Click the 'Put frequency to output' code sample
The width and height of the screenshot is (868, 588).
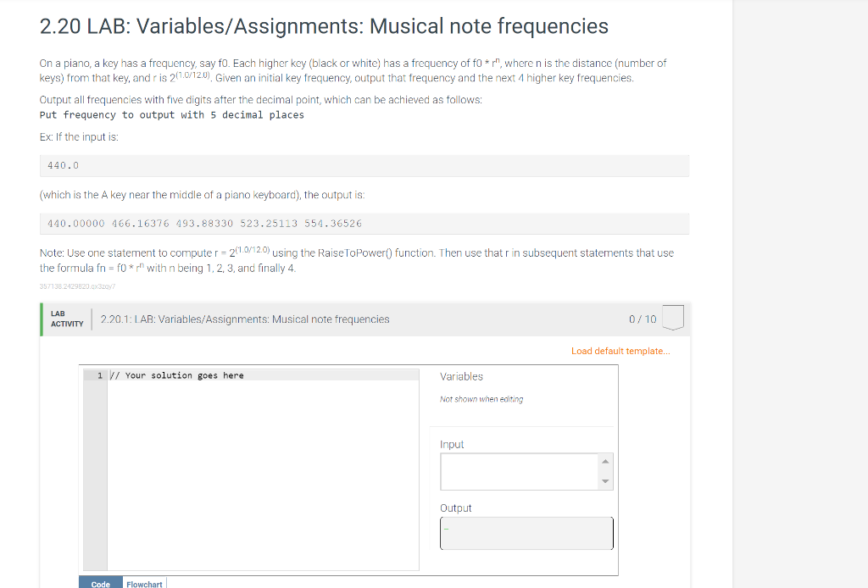(172, 114)
